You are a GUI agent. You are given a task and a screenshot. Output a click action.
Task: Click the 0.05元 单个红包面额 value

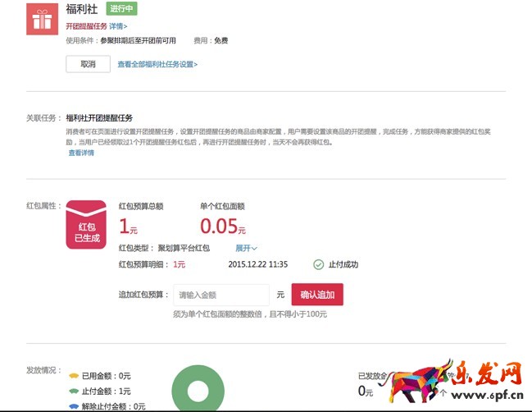click(223, 227)
